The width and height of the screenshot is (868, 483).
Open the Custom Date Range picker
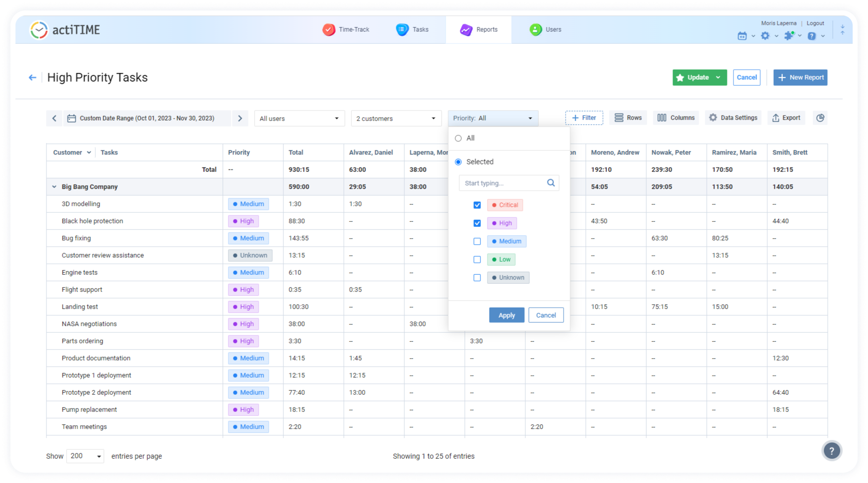[147, 118]
